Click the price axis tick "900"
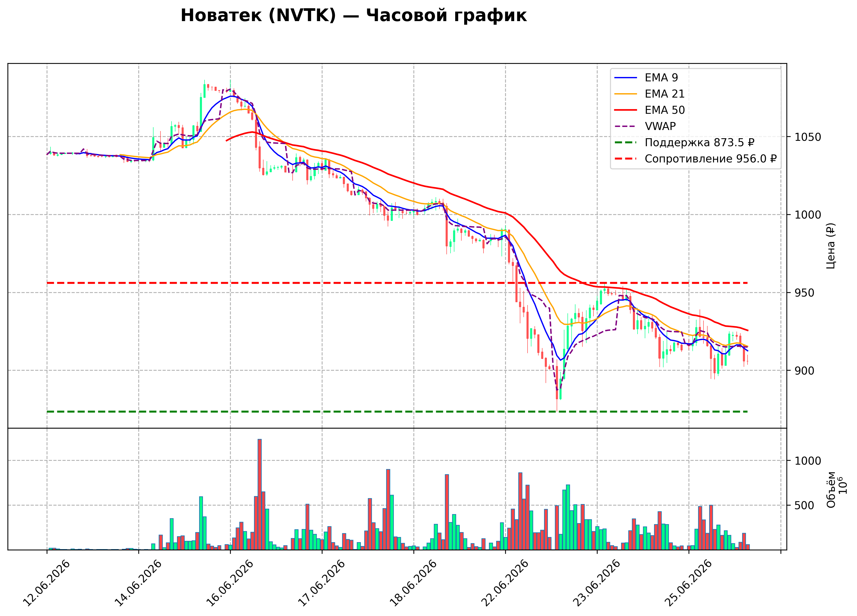Image resolution: width=857 pixels, height=616 pixels. coord(804,370)
